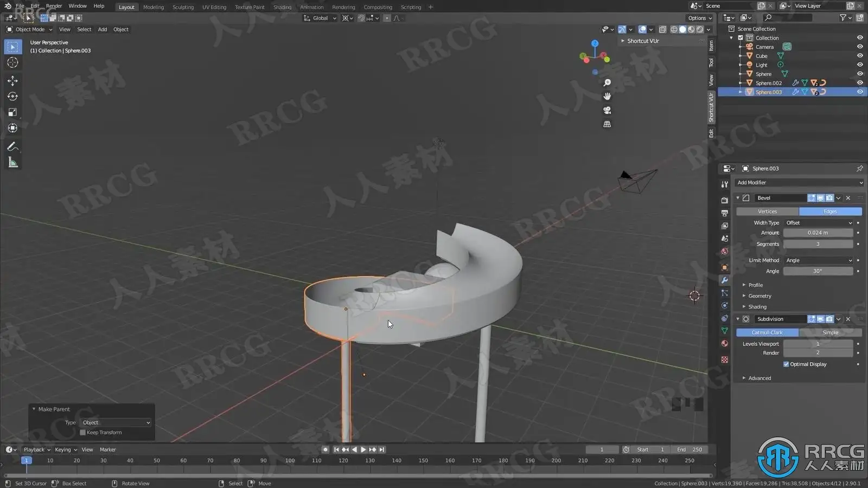Open the parent Type Object dropdown
The width and height of the screenshot is (868, 488).
116,422
